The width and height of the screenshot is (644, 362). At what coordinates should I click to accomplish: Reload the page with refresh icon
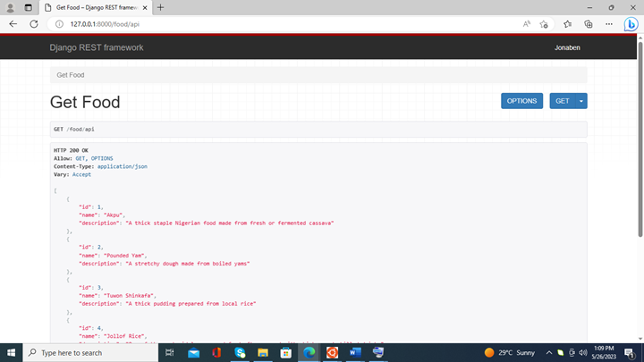(34, 24)
